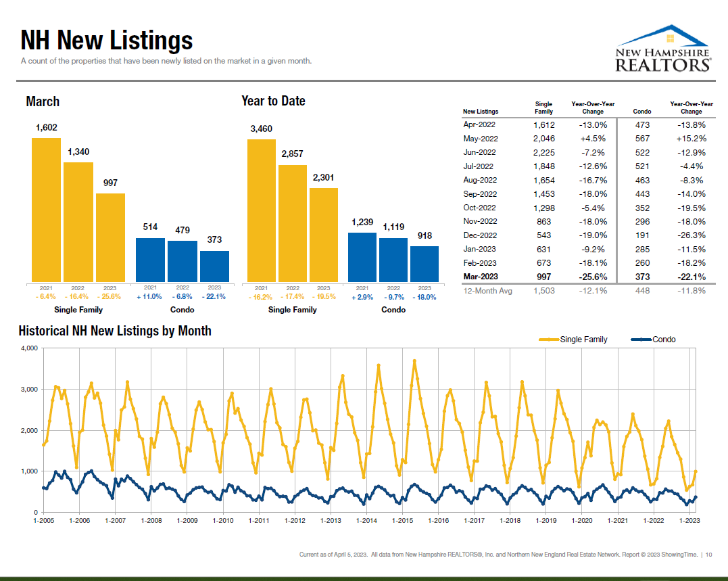Click the 4,000 label on the y-axis
The height and width of the screenshot is (581, 728).
tap(29, 348)
